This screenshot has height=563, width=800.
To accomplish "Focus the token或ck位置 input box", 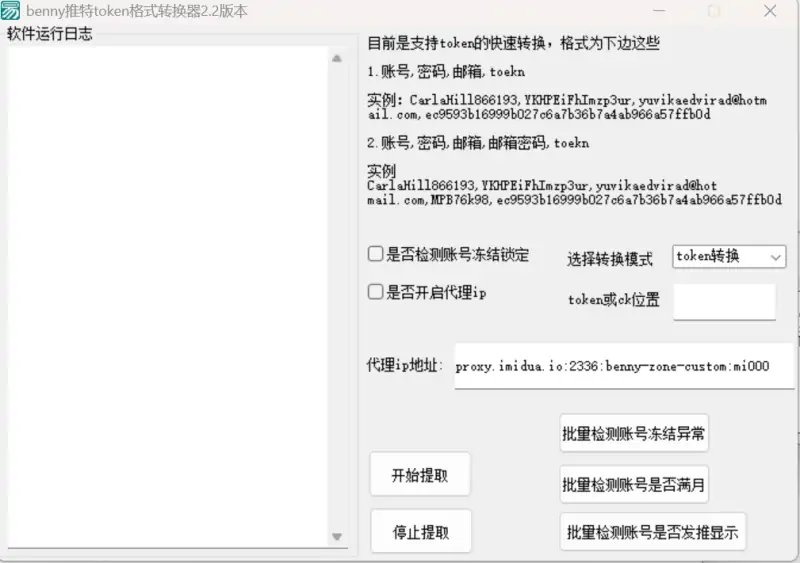I will pyautogui.click(x=724, y=301).
